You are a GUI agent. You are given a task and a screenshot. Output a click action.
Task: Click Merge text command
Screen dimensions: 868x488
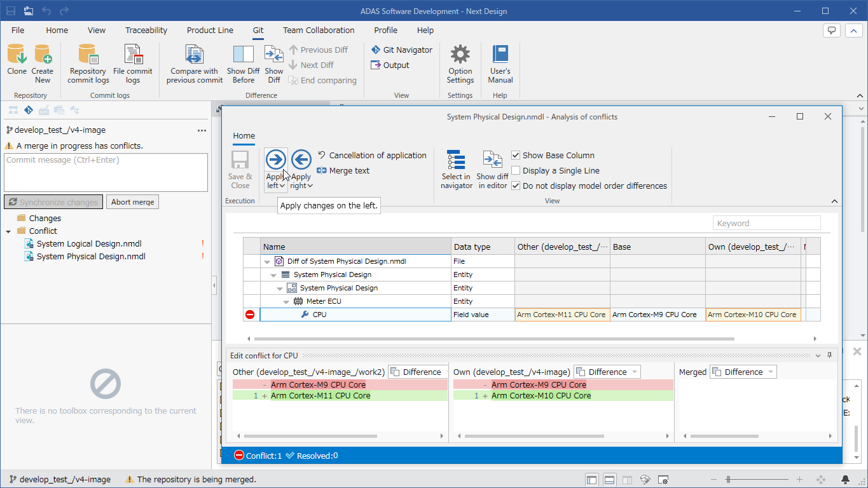point(343,170)
